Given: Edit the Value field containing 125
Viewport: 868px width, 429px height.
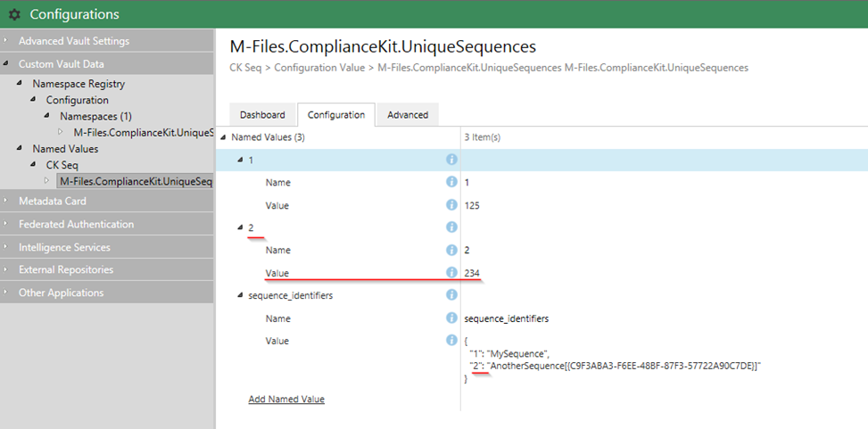Looking at the screenshot, I should click(665, 205).
